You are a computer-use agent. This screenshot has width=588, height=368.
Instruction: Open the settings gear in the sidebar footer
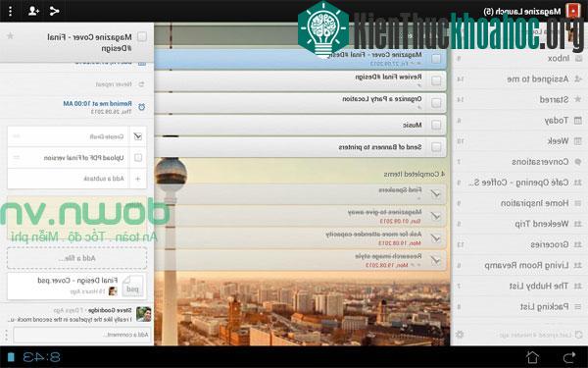click(460, 335)
